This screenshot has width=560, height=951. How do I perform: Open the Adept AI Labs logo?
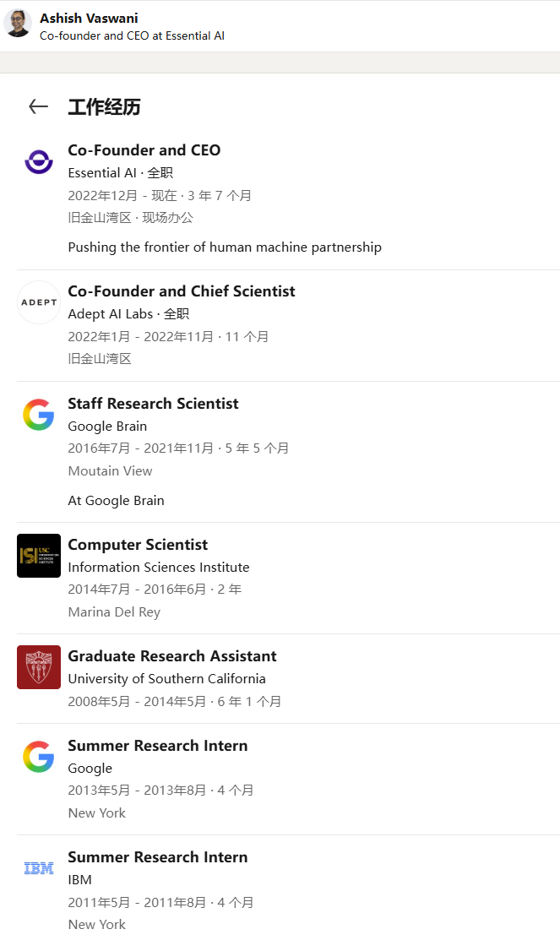39,302
